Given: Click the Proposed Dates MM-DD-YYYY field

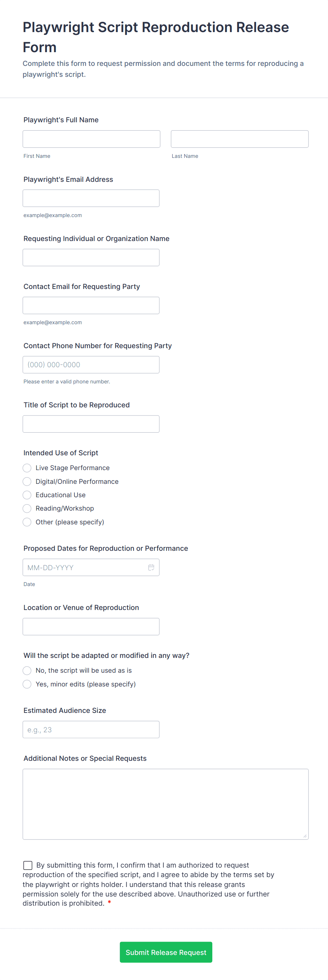Looking at the screenshot, I should coord(84,567).
